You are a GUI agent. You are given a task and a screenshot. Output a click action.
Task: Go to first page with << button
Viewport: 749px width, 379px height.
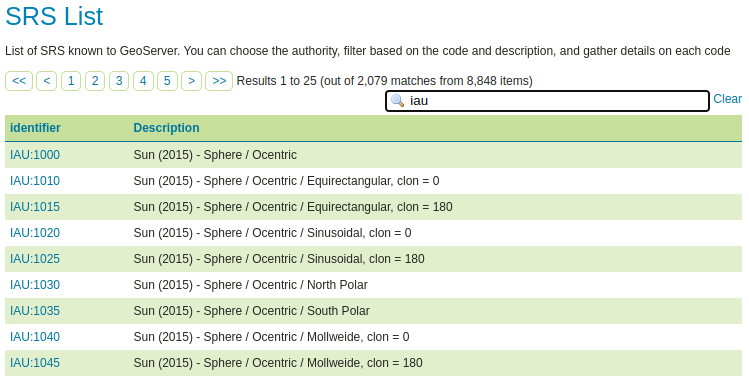coord(19,81)
